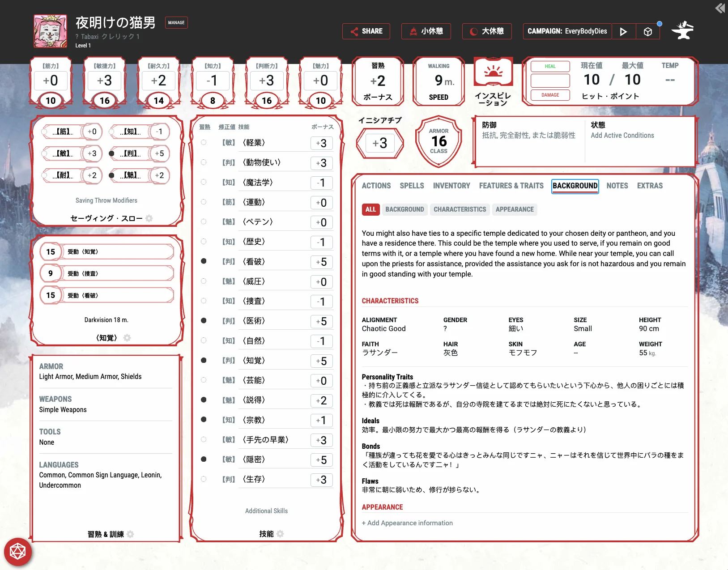
Task: Collapse sidebar with double chevron icon
Action: point(719,8)
